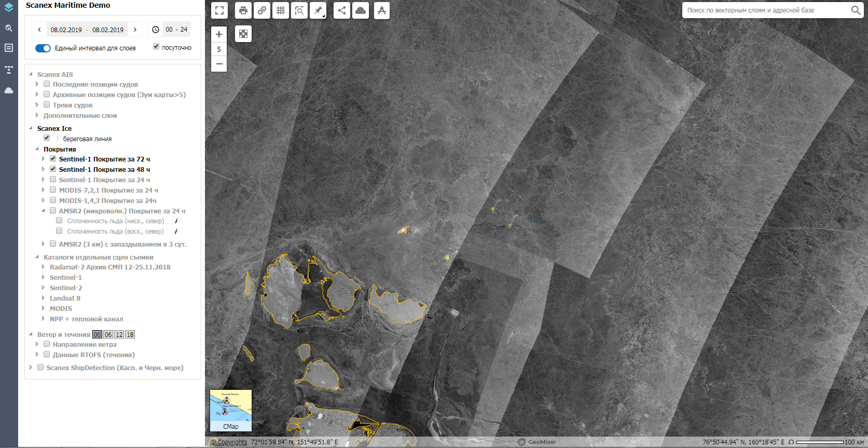The image size is (868, 448).
Task: Click the cloud toolbar icon
Action: (361, 10)
